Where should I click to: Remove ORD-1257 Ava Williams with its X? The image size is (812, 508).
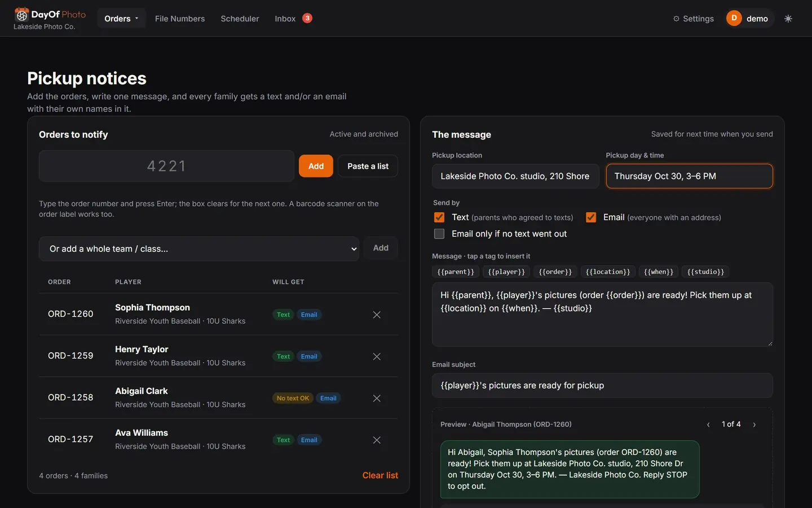pos(377,440)
